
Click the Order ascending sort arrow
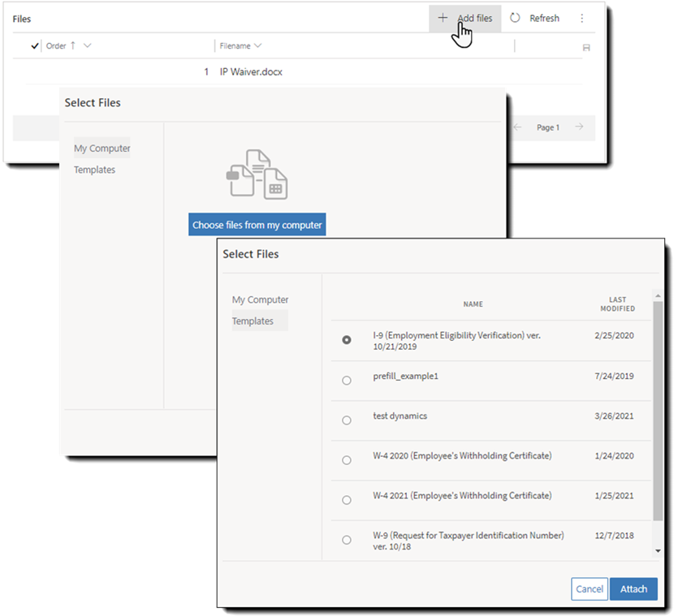(71, 46)
